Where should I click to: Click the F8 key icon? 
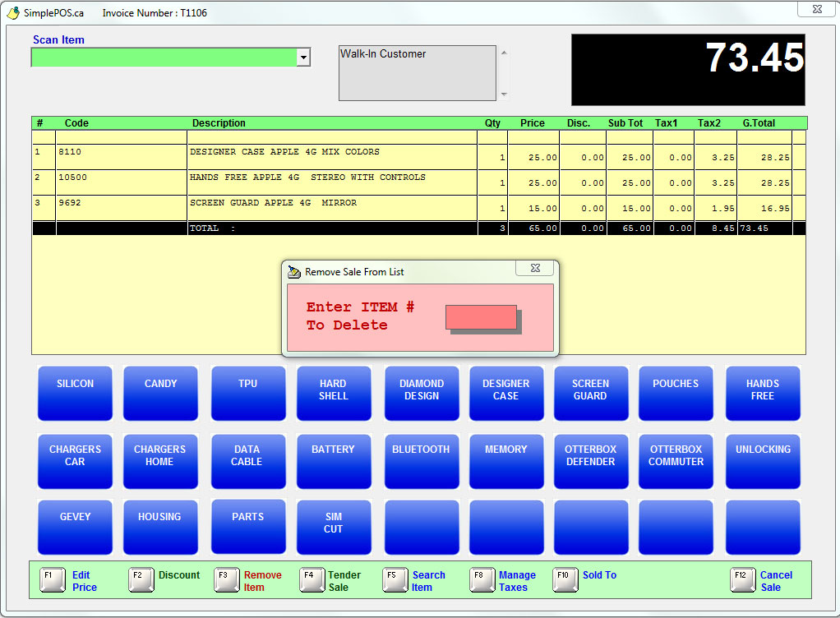pyautogui.click(x=482, y=580)
